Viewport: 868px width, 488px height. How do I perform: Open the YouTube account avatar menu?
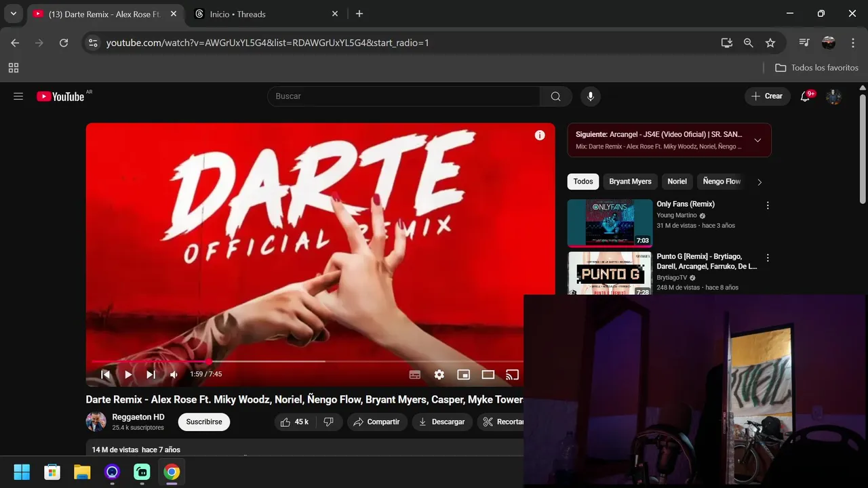pyautogui.click(x=833, y=96)
